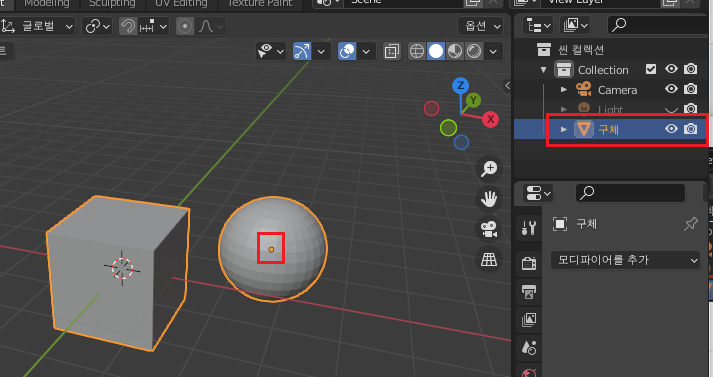Select the sphere object in viewport
Viewport: 713px width, 377px height.
[x=273, y=249]
